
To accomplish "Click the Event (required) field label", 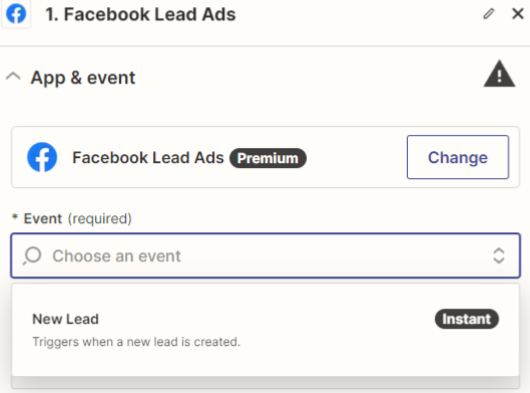I will click(x=77, y=219).
